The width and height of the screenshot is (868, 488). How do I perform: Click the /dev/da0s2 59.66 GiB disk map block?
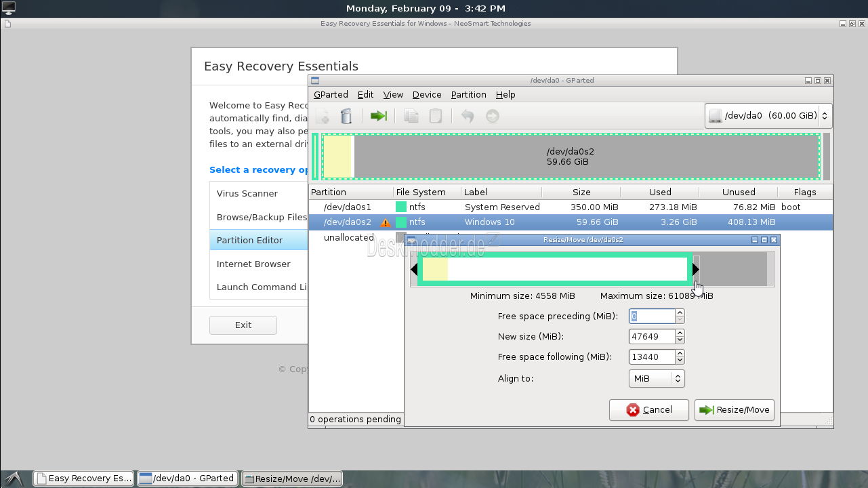click(x=571, y=157)
